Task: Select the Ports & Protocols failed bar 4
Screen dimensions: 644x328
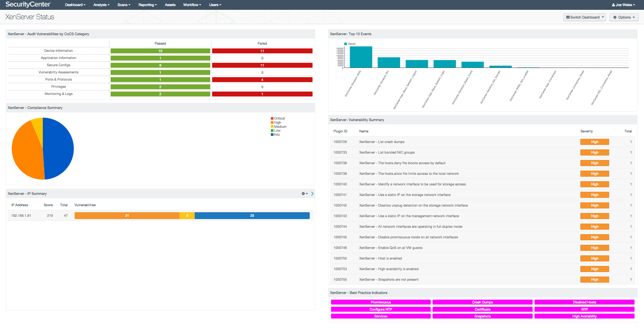Action: [x=262, y=80]
